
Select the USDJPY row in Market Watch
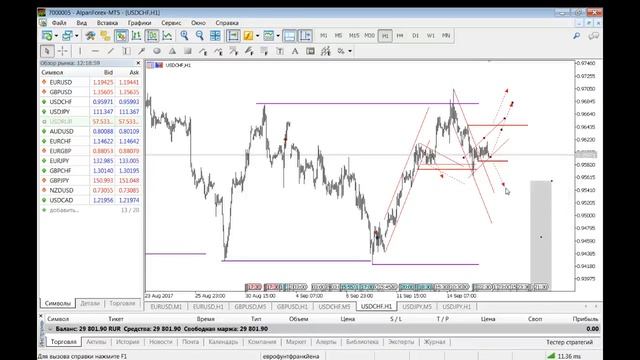tap(91, 111)
